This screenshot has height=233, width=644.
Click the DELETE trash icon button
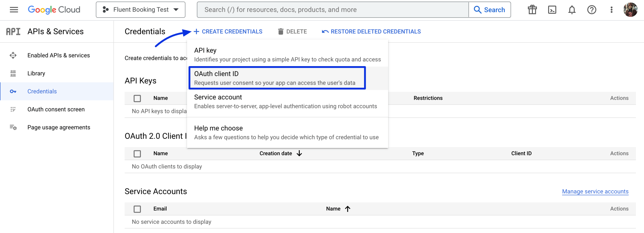(292, 31)
